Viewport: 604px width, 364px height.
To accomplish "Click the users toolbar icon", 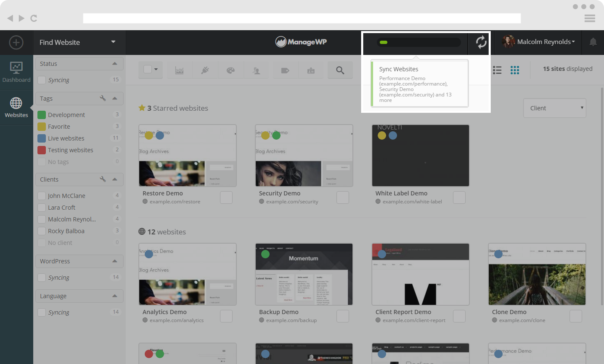I will click(x=256, y=70).
